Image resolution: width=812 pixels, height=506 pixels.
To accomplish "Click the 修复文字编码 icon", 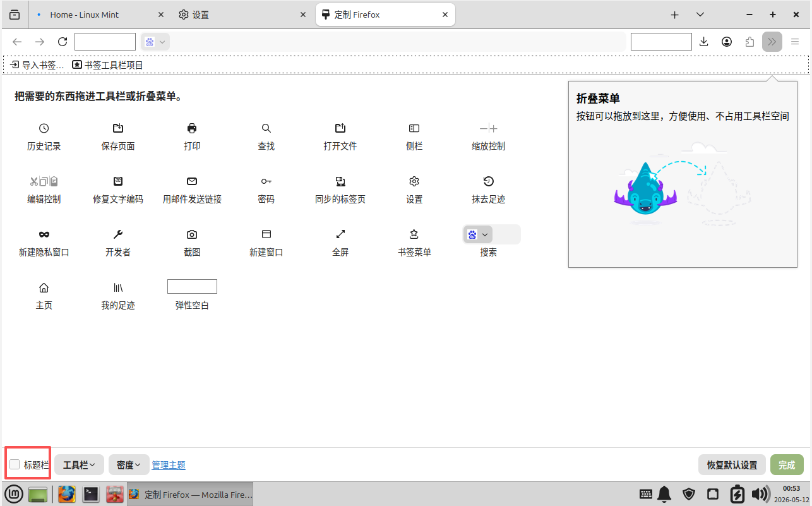I will coord(118,181).
